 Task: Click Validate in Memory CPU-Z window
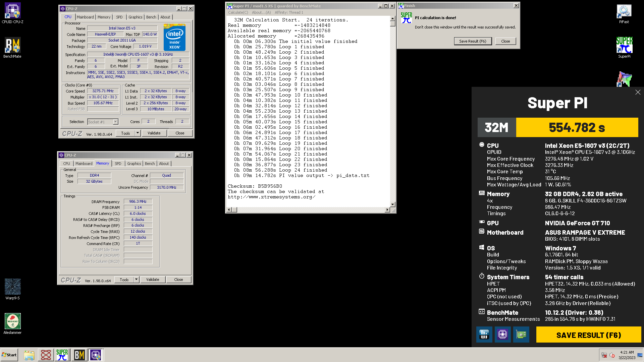153,280
